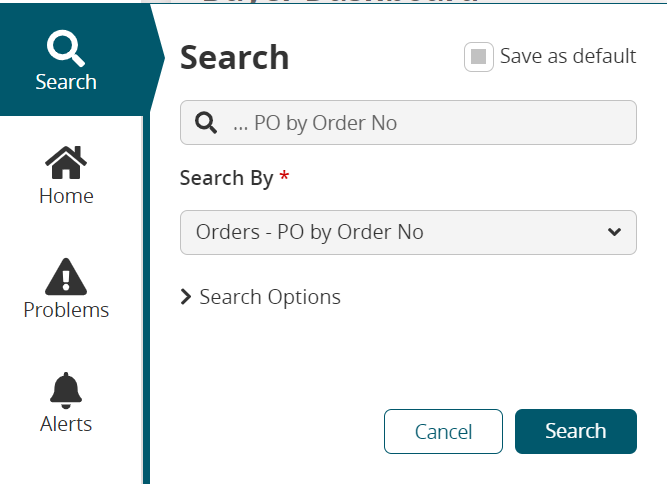
Task: Focus the 'PO by Order No' search input
Action: pos(420,123)
